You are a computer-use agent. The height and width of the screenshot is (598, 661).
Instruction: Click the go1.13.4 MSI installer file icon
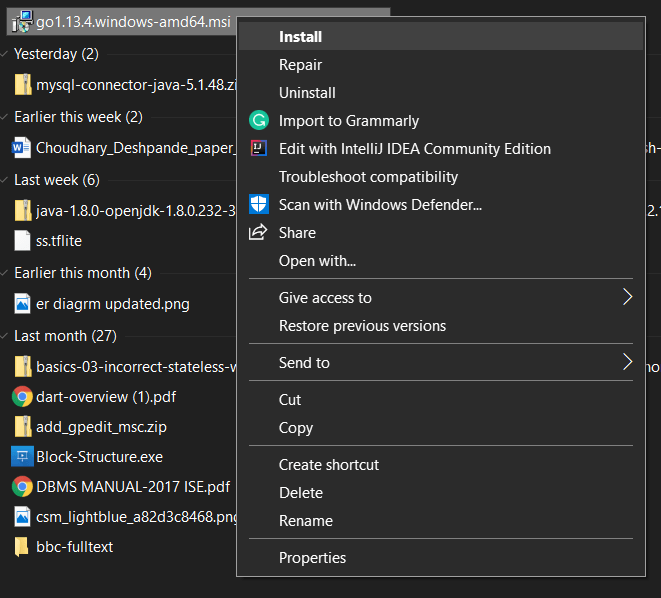click(x=21, y=23)
